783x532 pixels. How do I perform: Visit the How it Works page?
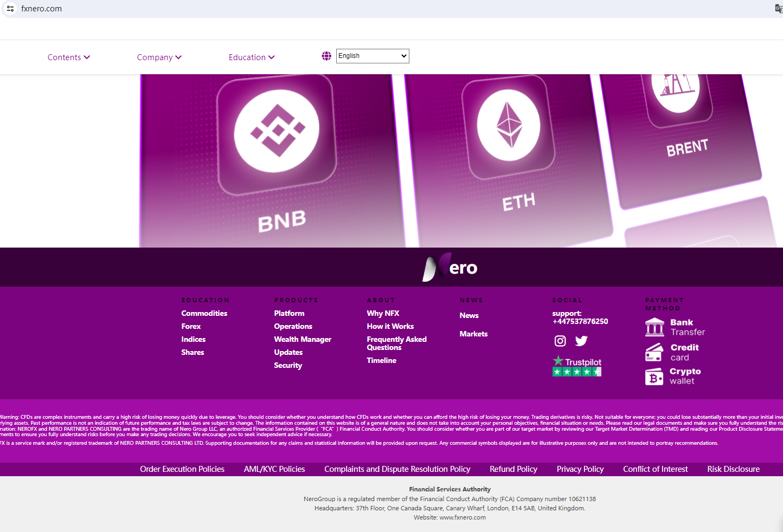390,326
